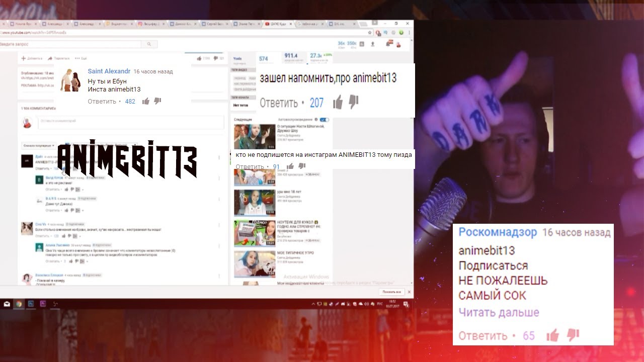This screenshot has height=362, width=644.
Task: Open the Chrome three-dot menu
Action: [409, 33]
